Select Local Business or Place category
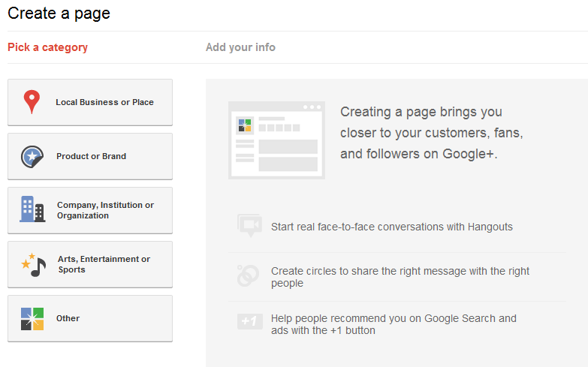The image size is (588, 367). click(90, 102)
